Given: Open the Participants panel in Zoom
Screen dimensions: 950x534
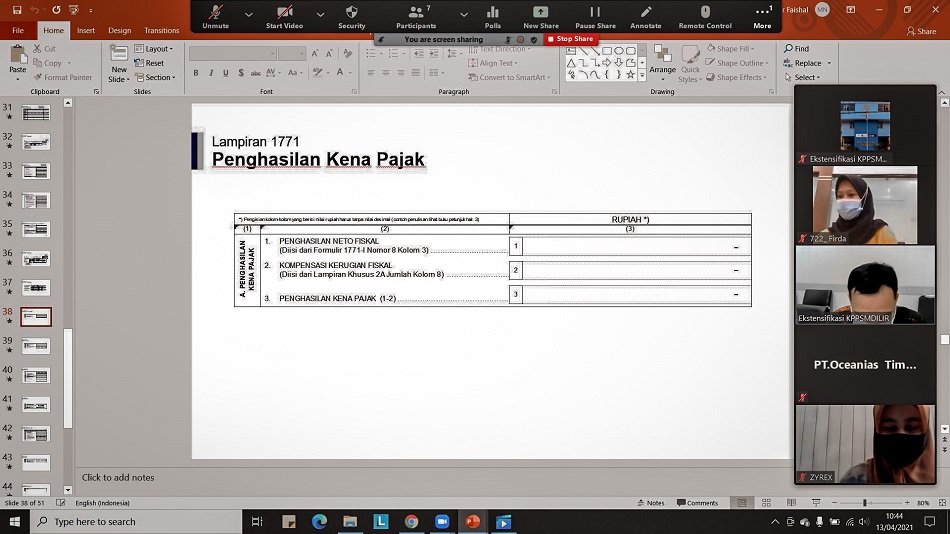Looking at the screenshot, I should (415, 16).
